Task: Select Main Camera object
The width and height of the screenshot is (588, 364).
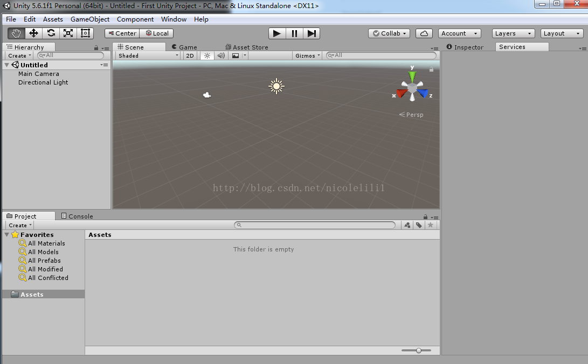Action: pyautogui.click(x=39, y=74)
